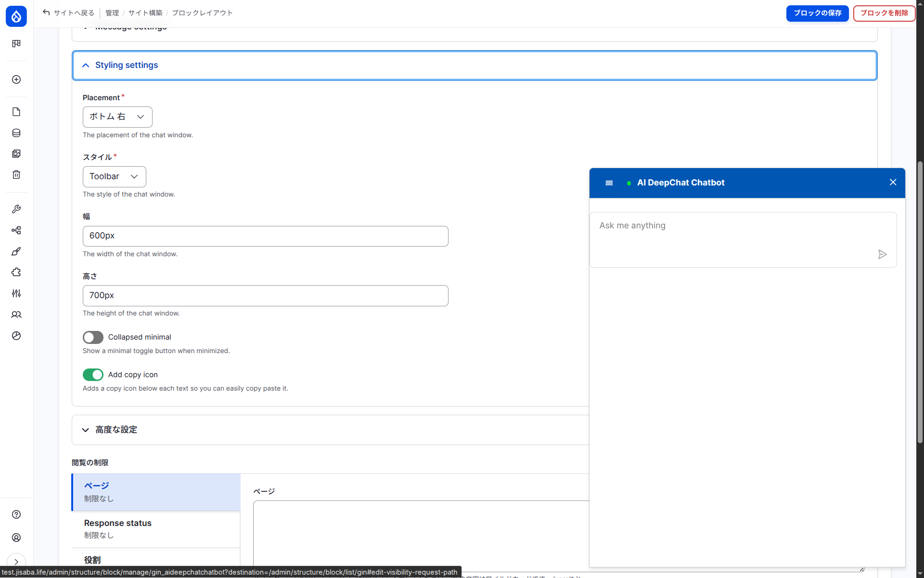Open Extend puzzle-piece sidebar icon
This screenshot has height=578, width=924.
click(x=16, y=272)
